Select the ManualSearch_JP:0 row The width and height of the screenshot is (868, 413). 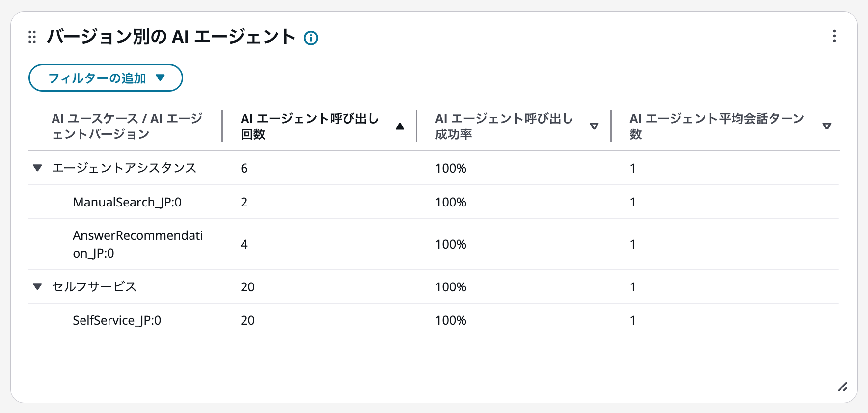128,202
